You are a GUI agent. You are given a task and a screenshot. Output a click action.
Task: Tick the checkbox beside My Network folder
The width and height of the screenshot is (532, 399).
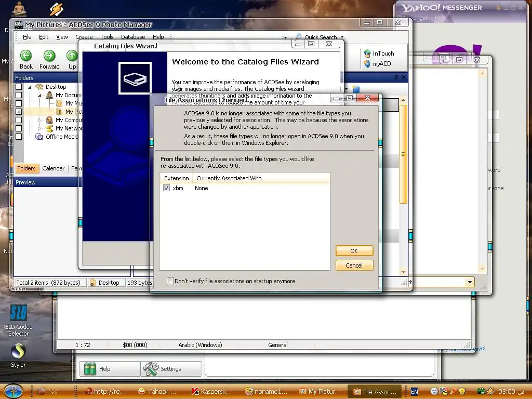19,128
